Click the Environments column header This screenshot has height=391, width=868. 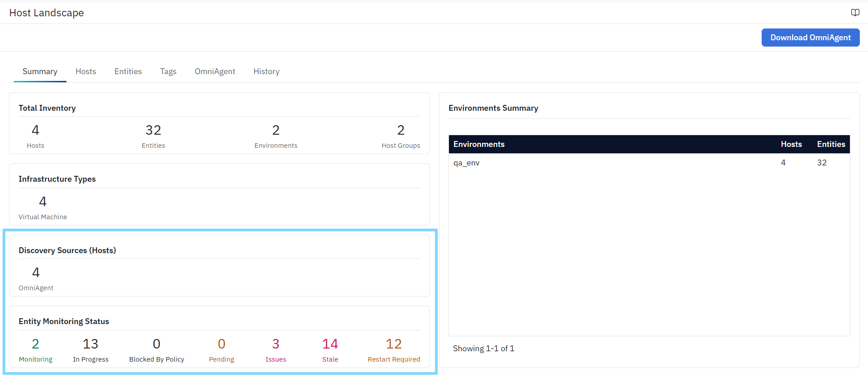(479, 144)
